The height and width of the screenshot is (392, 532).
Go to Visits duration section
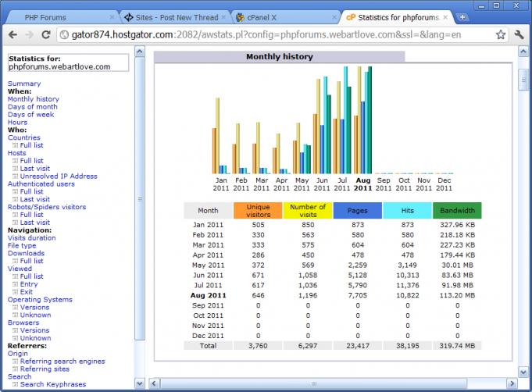(x=32, y=238)
